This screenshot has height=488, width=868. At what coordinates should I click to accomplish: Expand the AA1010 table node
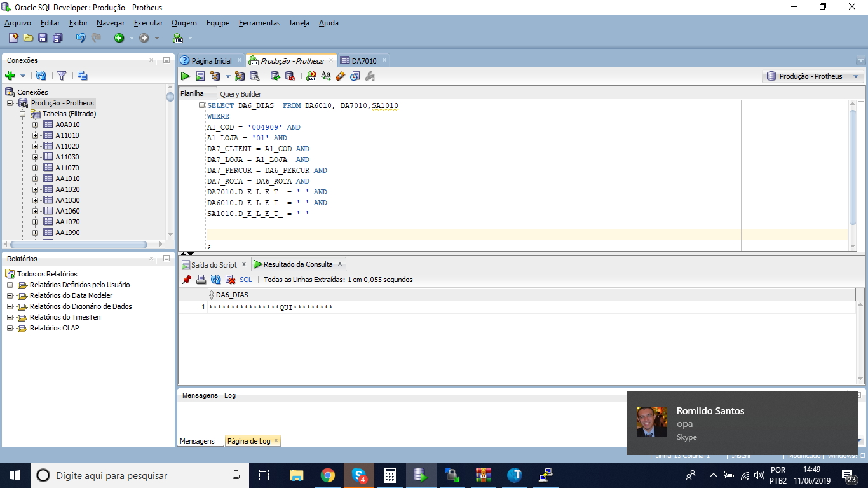(36, 179)
